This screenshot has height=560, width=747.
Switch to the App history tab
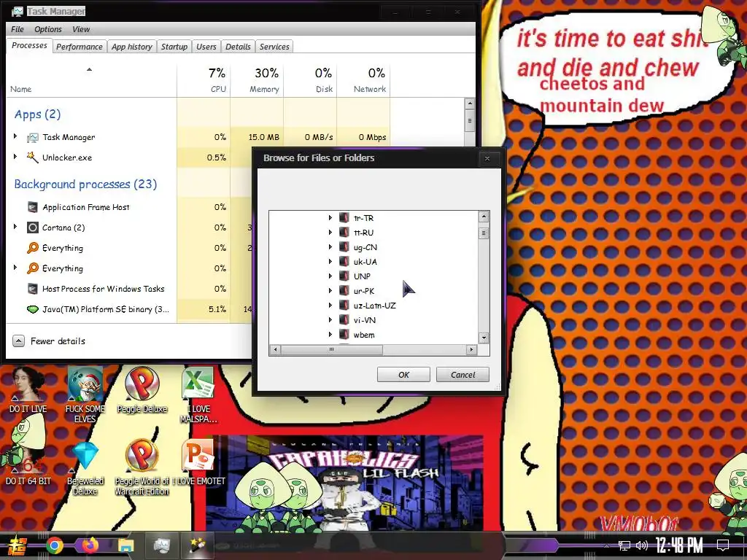[x=131, y=47]
